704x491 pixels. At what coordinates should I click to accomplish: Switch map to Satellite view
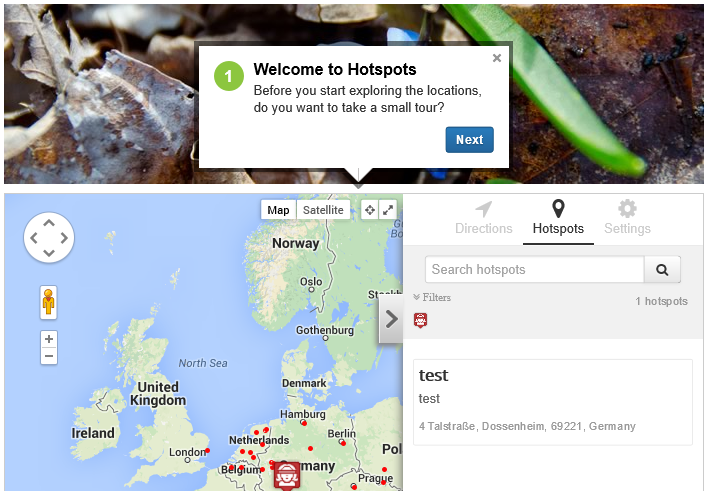(x=323, y=210)
